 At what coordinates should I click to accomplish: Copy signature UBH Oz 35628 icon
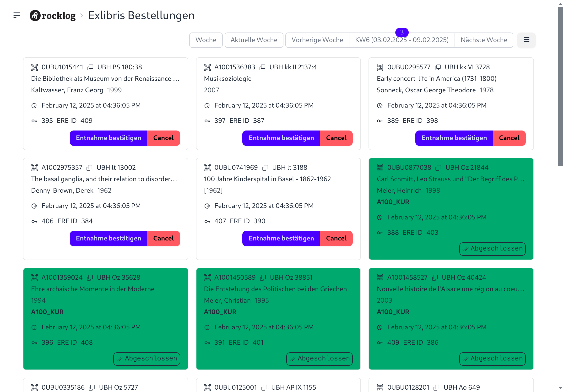[x=90, y=277]
